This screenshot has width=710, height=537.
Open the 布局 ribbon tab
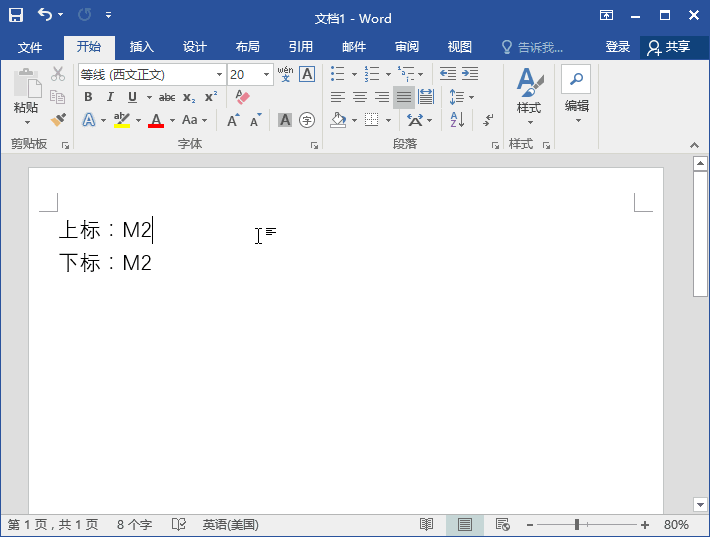tap(247, 47)
